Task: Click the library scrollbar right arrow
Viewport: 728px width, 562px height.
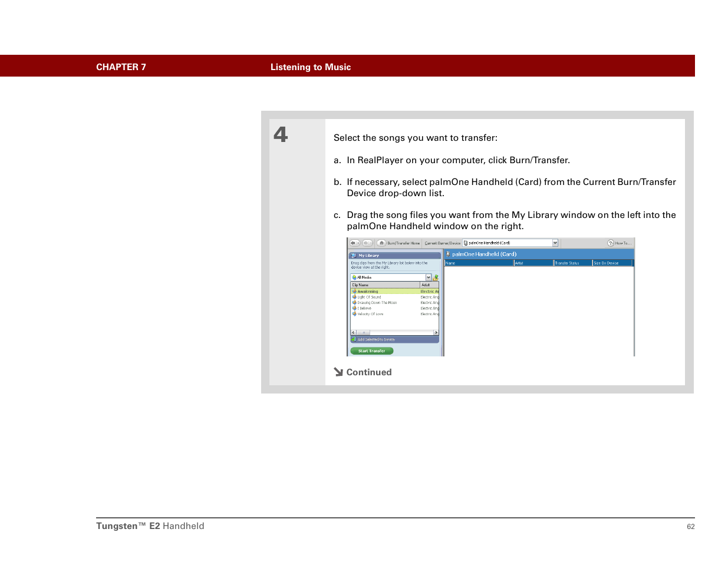Action: tap(436, 333)
